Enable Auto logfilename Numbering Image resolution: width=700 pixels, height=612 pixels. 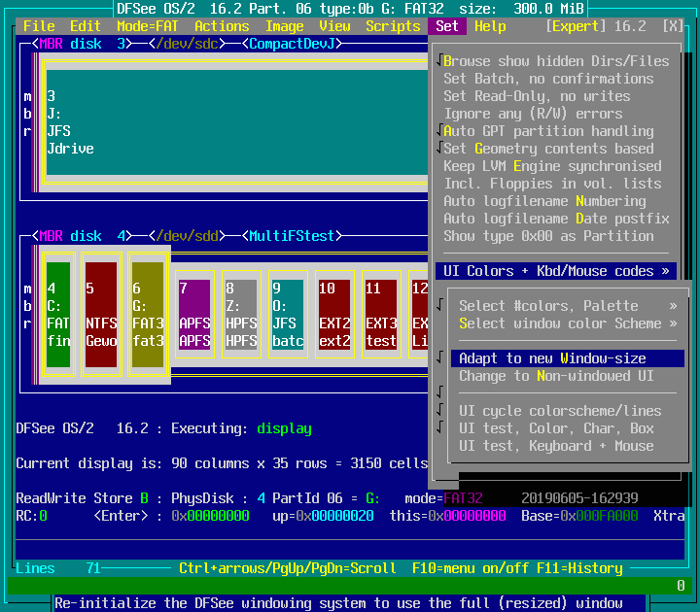click(x=556, y=201)
